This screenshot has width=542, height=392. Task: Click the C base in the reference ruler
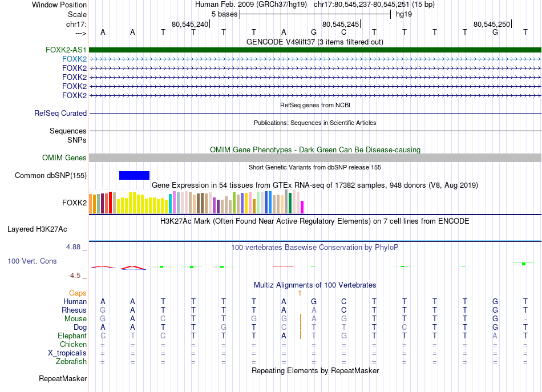click(x=343, y=32)
